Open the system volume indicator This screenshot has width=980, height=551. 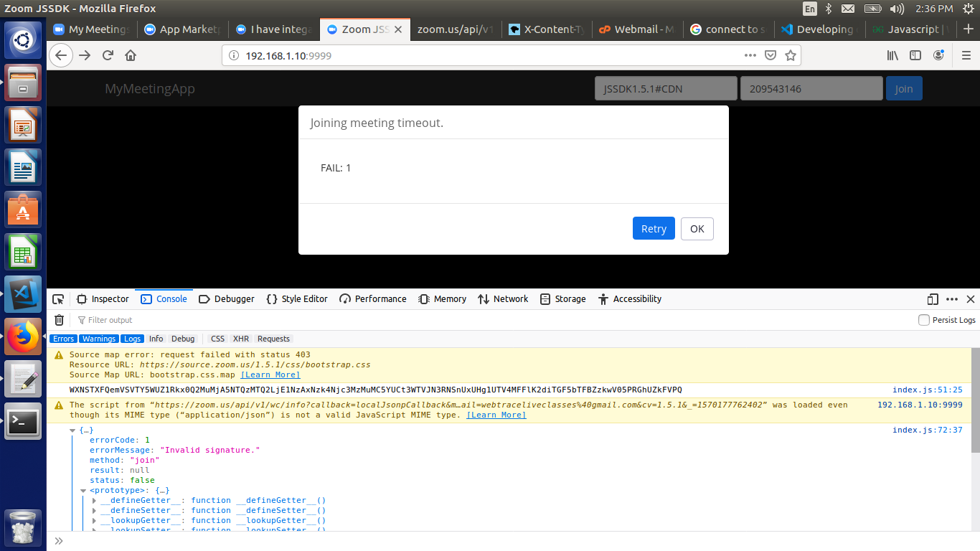(x=897, y=9)
